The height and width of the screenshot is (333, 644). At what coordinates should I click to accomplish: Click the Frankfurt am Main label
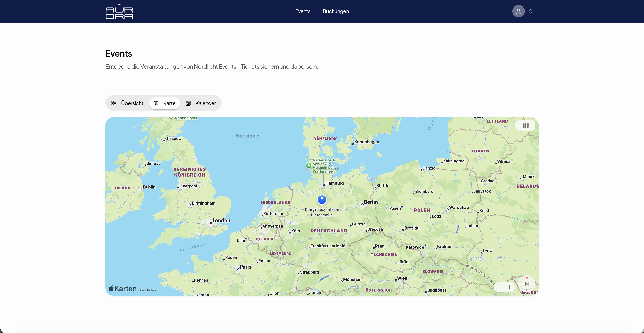(x=328, y=246)
